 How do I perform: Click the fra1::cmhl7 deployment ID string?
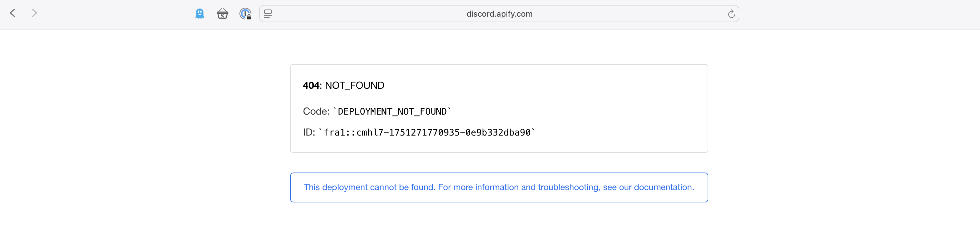click(x=427, y=132)
